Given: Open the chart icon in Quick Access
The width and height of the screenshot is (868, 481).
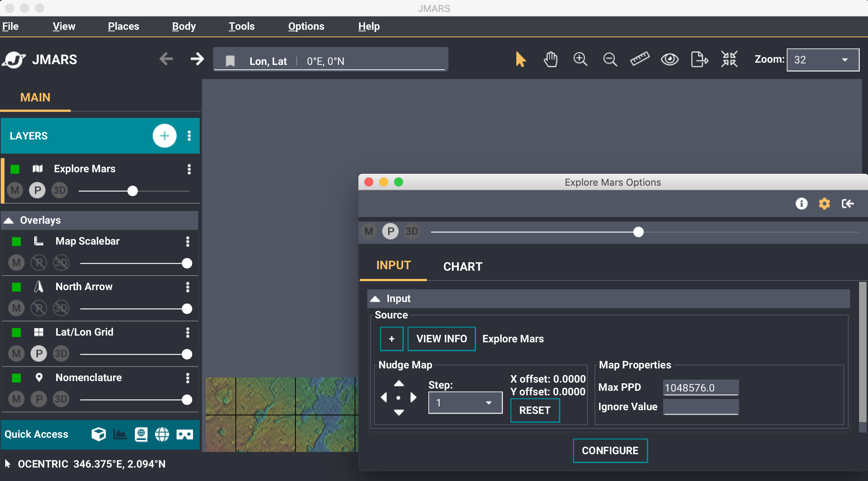Looking at the screenshot, I should click(120, 434).
